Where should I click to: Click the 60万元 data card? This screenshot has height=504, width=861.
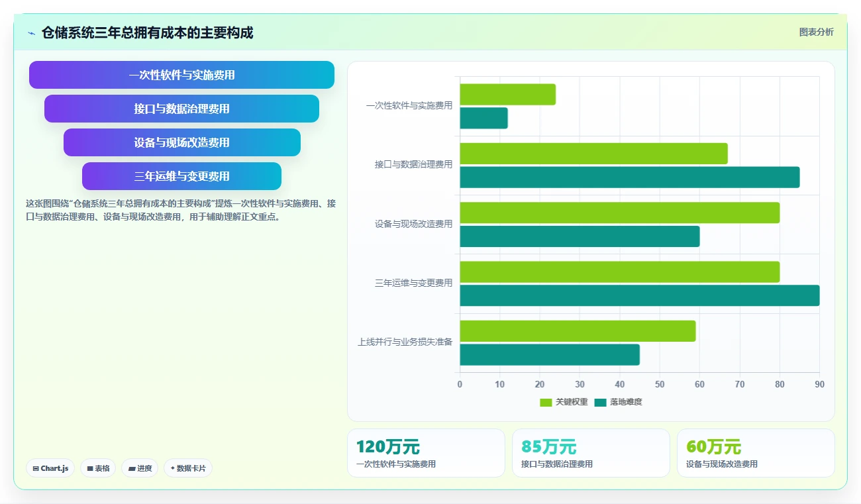click(756, 453)
